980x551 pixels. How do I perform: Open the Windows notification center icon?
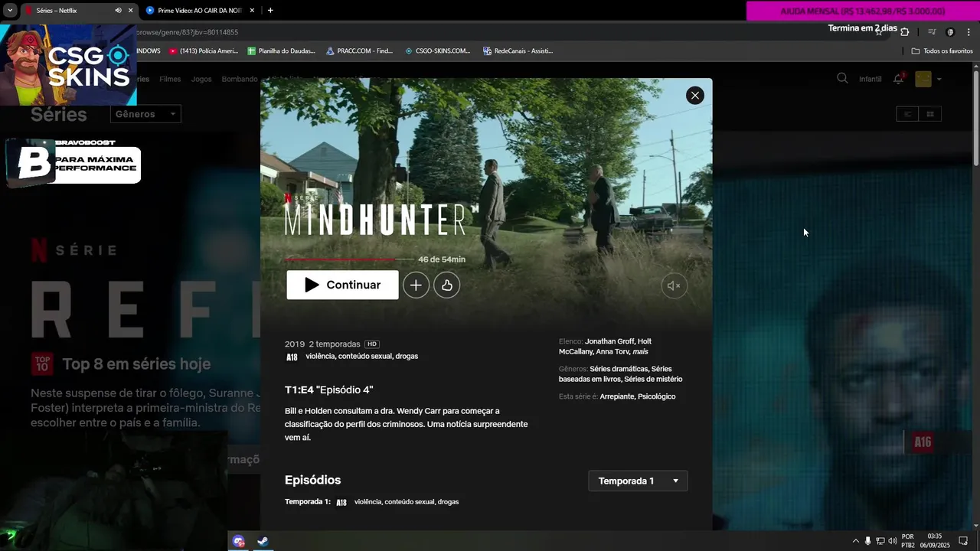tap(963, 541)
